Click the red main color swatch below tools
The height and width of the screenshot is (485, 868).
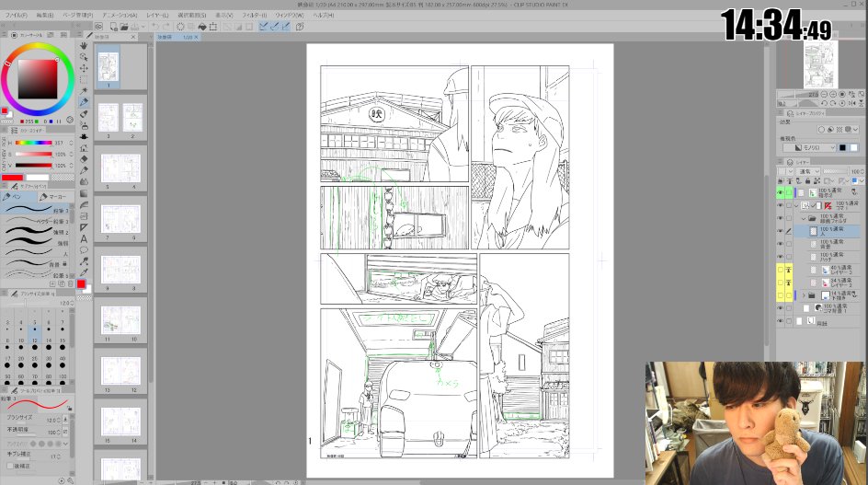click(81, 283)
